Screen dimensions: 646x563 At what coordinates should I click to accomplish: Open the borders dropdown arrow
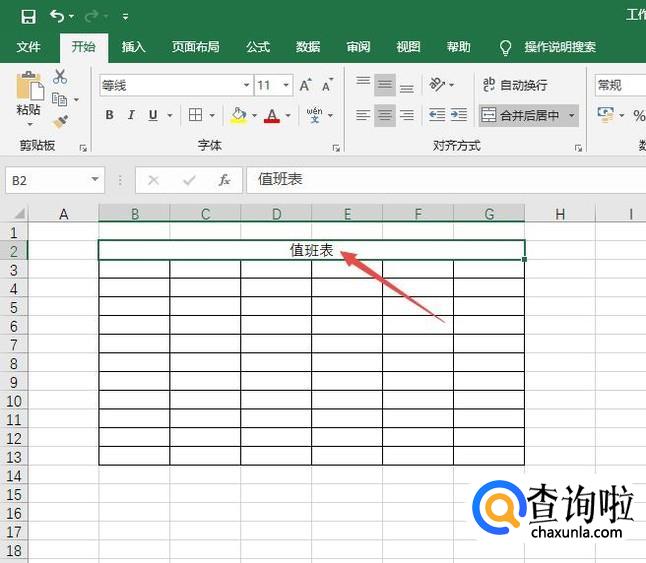pyautogui.click(x=212, y=115)
